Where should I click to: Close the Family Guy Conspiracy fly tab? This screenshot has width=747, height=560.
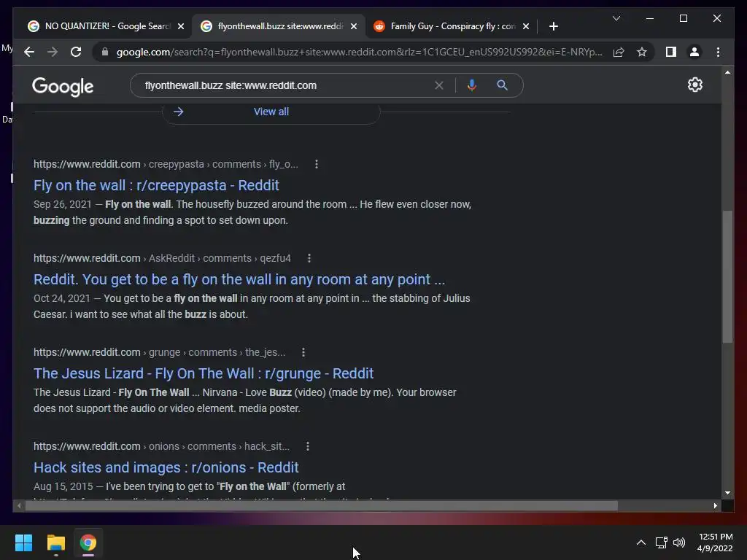525,26
